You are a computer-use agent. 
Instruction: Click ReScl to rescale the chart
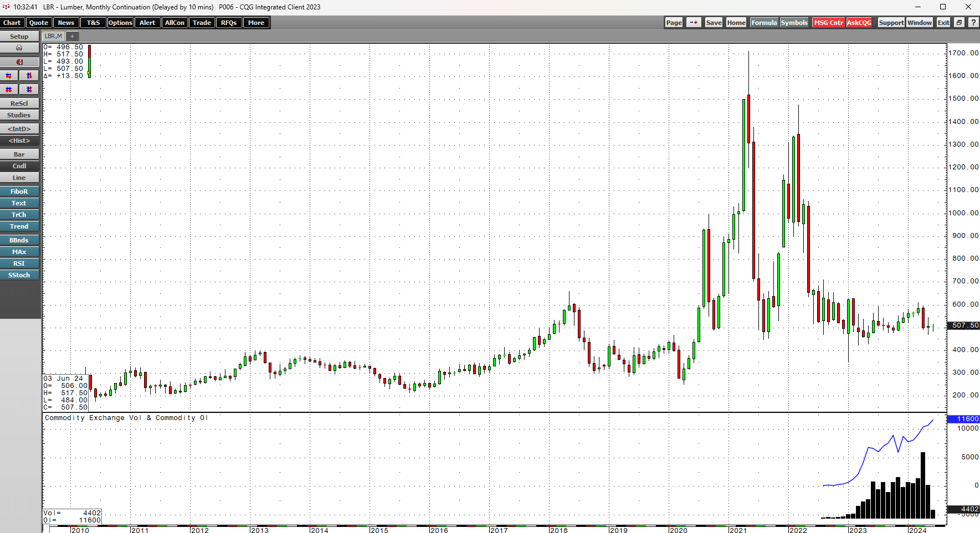[19, 103]
